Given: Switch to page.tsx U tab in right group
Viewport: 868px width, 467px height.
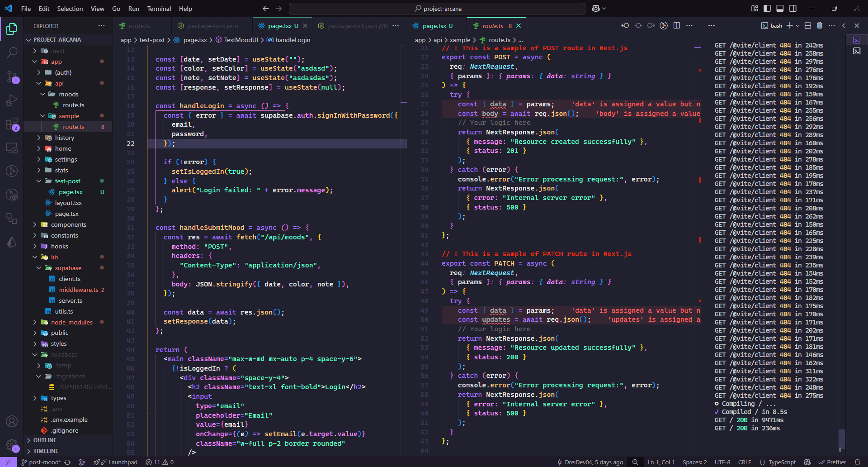Looking at the screenshot, I should coord(438,26).
